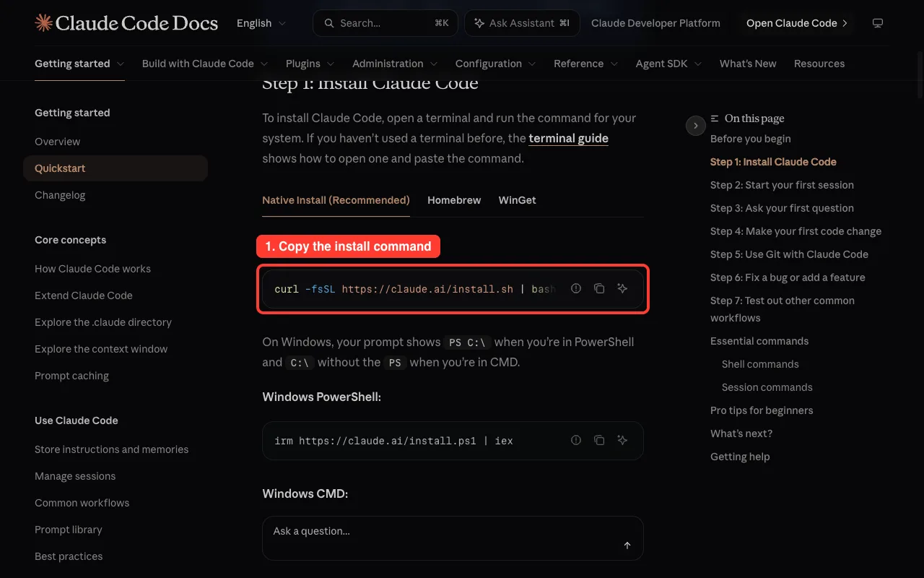Viewport: 924px width, 578px height.
Task: Copy the irm PowerShell command
Action: (x=599, y=440)
